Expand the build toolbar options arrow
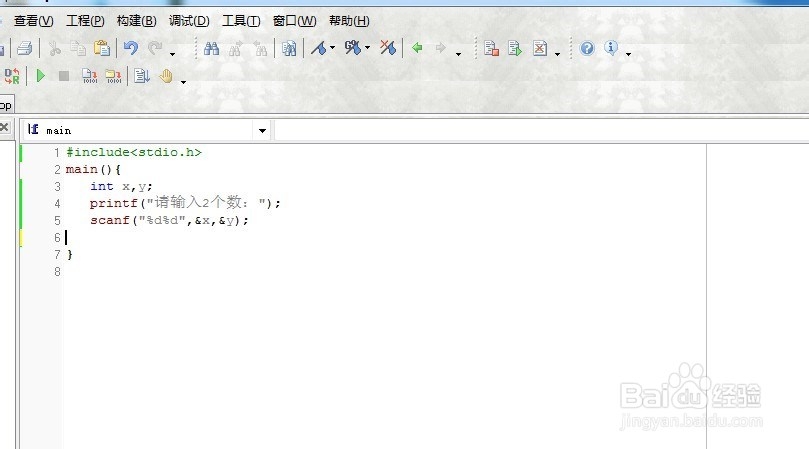 183,82
